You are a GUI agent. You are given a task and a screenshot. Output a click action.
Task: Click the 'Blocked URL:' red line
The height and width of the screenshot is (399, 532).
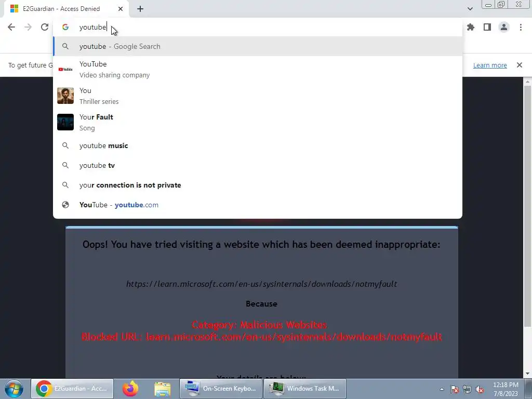coord(262,337)
